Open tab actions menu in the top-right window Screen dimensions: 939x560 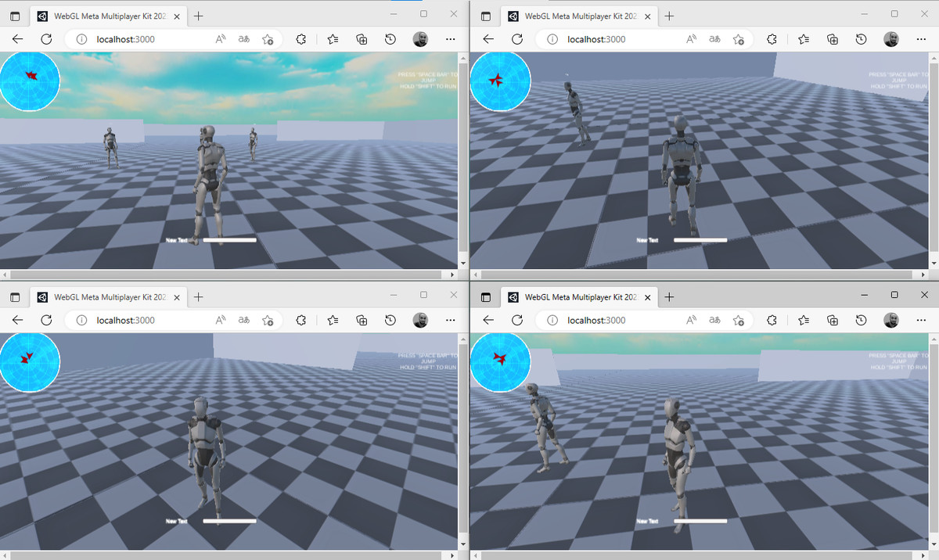tap(486, 16)
